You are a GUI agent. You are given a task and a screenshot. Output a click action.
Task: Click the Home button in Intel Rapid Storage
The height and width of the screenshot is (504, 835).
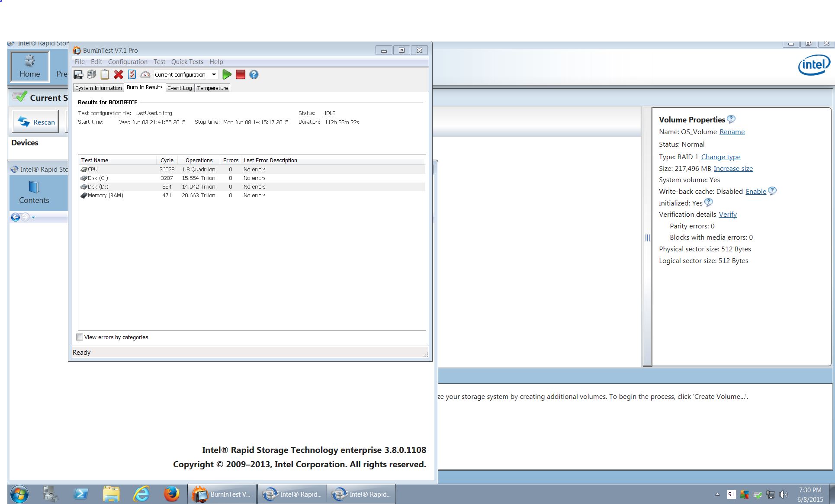click(30, 66)
